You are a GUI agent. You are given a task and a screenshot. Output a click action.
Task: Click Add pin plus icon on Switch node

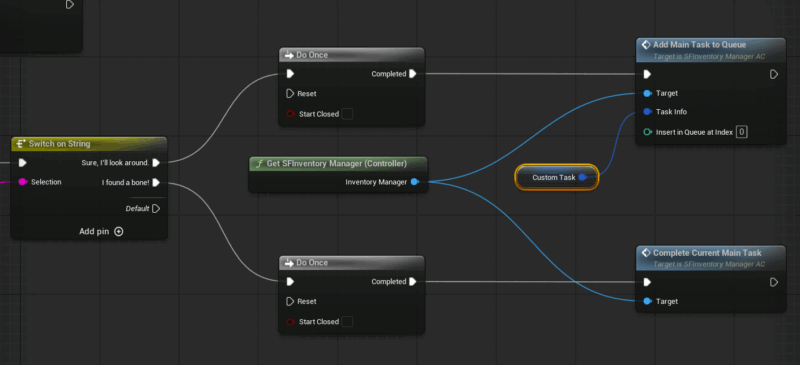[118, 231]
